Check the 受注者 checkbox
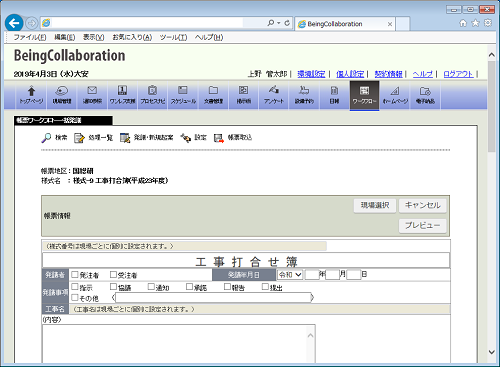 tap(113, 274)
